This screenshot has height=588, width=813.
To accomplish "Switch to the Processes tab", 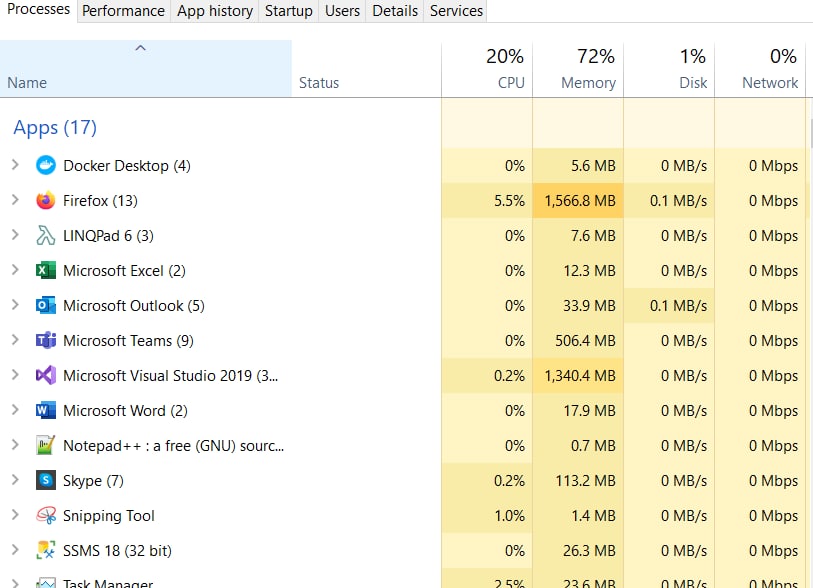I will (38, 10).
